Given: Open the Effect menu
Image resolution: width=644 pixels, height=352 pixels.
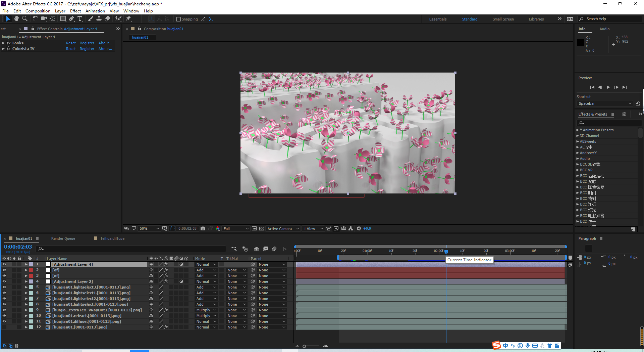Looking at the screenshot, I should point(75,11).
